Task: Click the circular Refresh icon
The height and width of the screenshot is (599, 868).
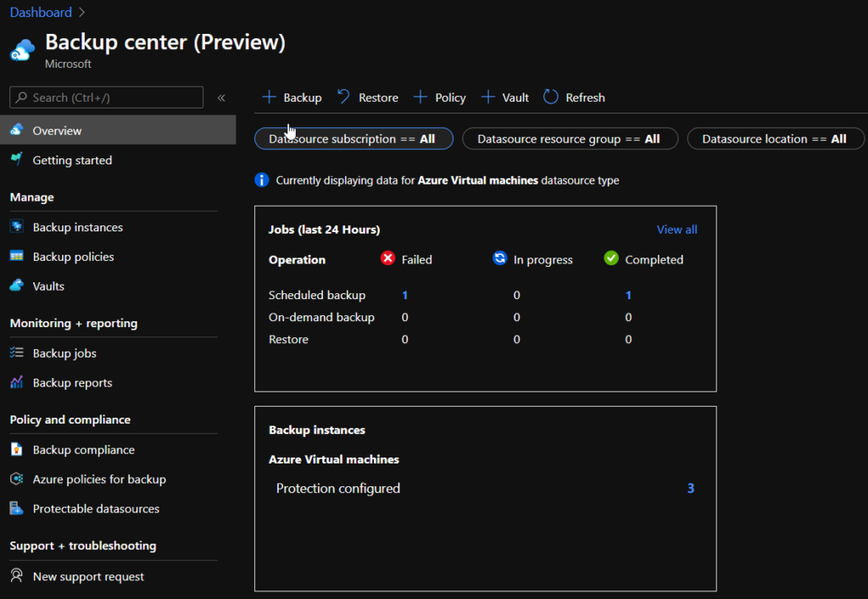Action: tap(551, 97)
